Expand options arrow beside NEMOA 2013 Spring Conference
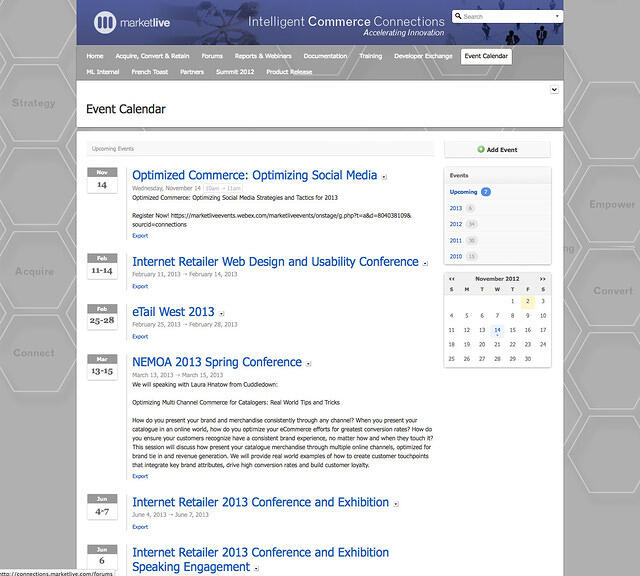 (309, 364)
